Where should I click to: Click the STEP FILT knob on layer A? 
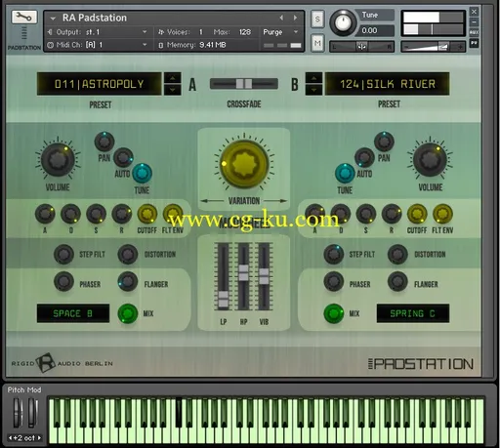pyautogui.click(x=63, y=254)
